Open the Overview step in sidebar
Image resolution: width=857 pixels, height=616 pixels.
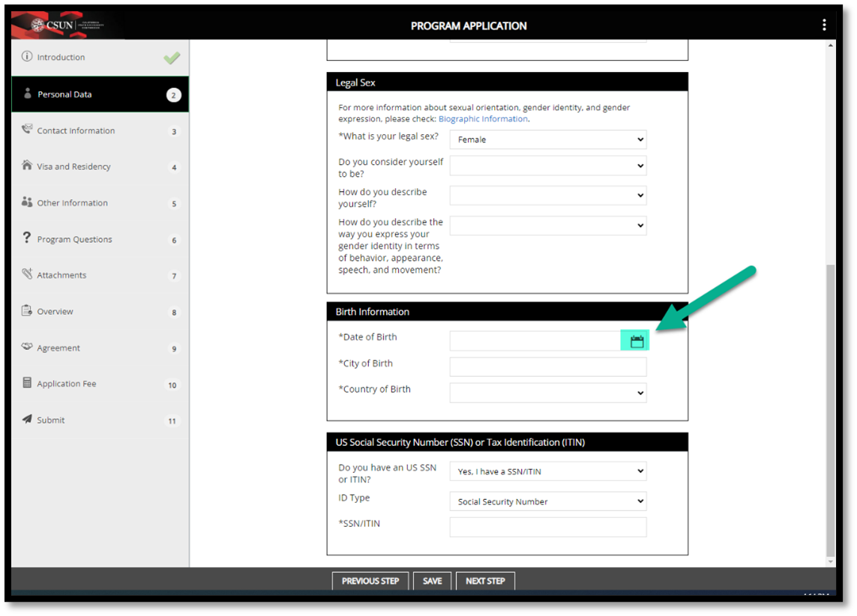(55, 312)
